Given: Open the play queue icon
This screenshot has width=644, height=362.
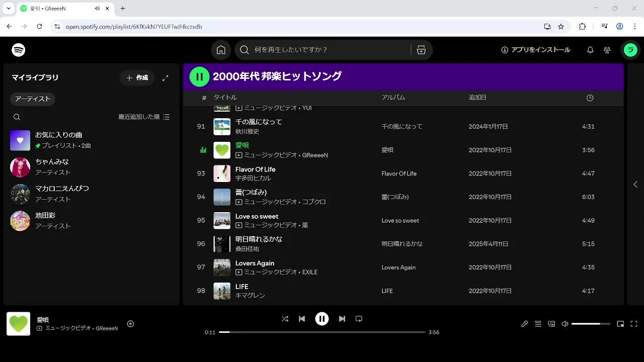Looking at the screenshot, I should click(x=538, y=324).
